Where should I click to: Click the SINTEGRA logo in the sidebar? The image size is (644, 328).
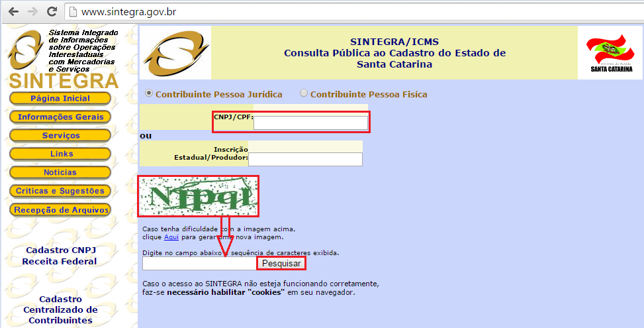coord(63,59)
